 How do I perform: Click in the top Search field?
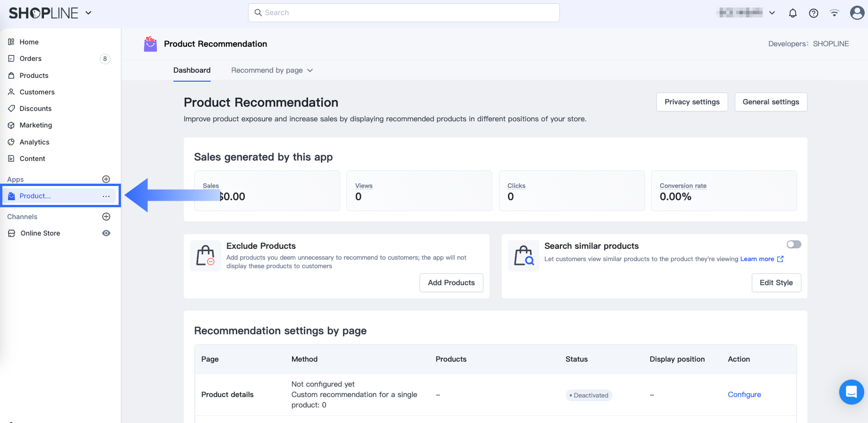coord(404,13)
